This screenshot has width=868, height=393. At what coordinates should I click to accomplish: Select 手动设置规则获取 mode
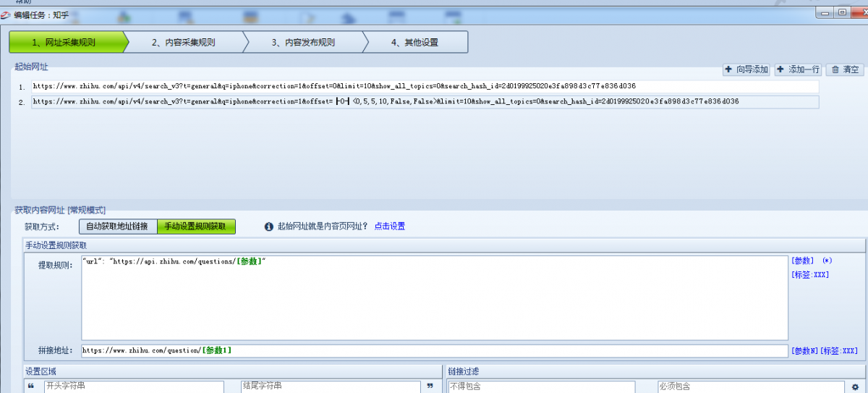[x=196, y=227]
